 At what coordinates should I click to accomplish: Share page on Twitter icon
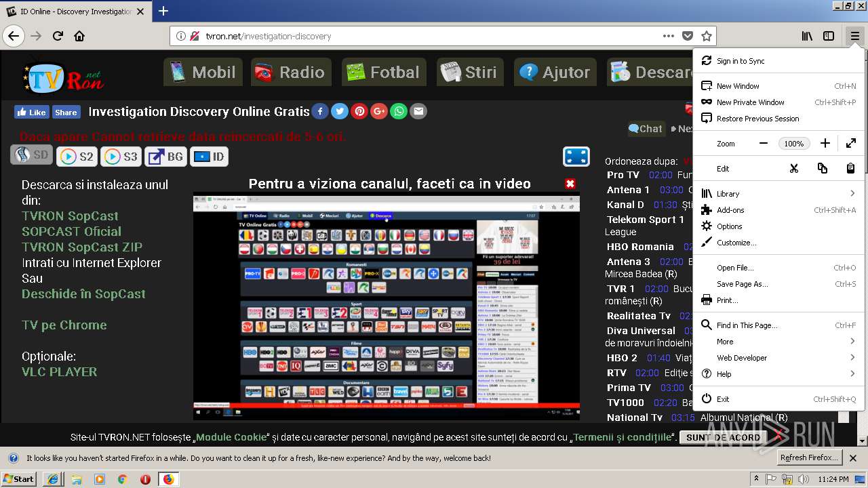(x=340, y=111)
